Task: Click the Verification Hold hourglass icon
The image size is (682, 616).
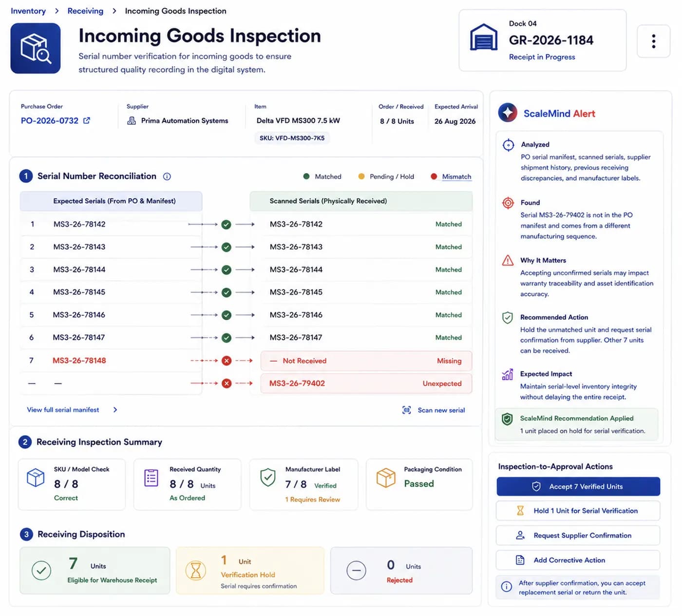Action: pos(196,570)
